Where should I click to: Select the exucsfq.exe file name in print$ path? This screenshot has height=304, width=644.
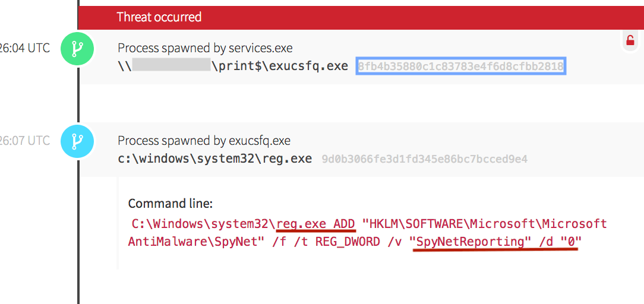[x=308, y=66]
